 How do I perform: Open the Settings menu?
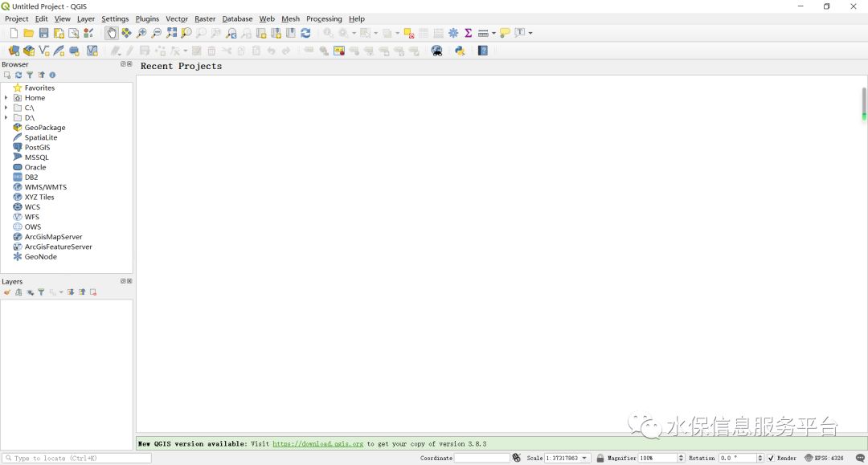115,18
